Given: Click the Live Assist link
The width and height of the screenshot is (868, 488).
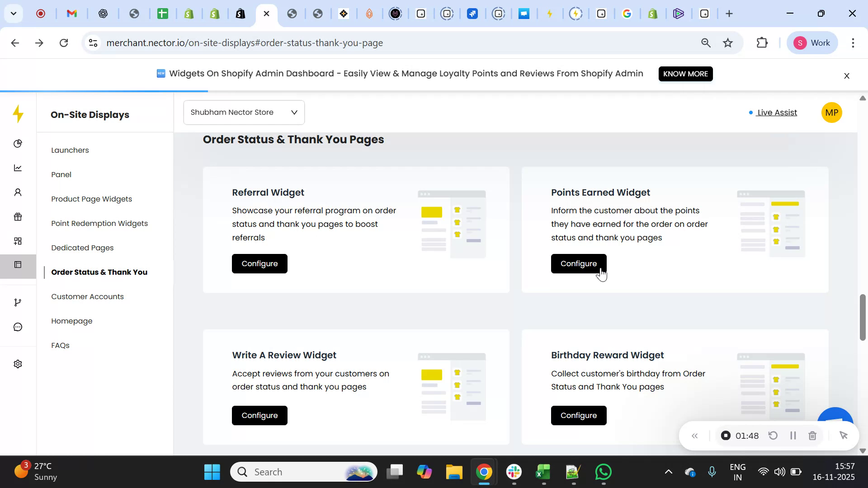Looking at the screenshot, I should point(777,113).
